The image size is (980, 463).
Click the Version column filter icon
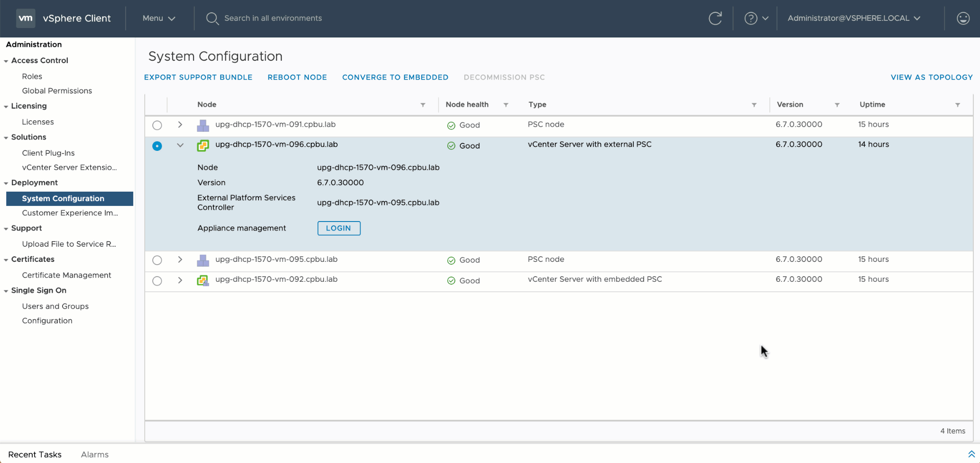837,105
